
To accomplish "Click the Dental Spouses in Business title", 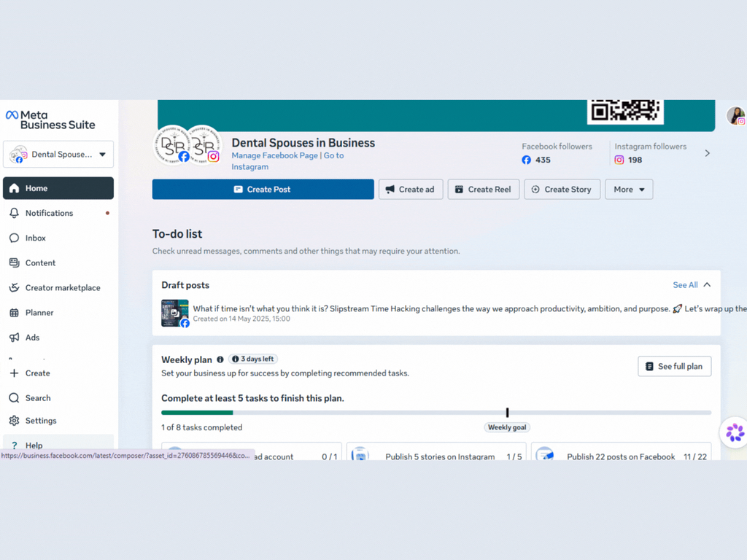I will (303, 143).
